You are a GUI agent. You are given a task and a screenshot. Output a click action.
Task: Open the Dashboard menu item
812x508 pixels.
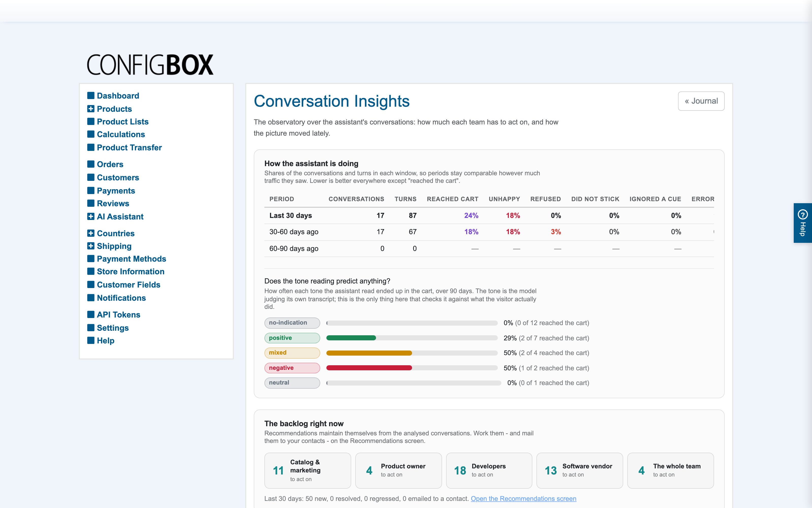118,96
